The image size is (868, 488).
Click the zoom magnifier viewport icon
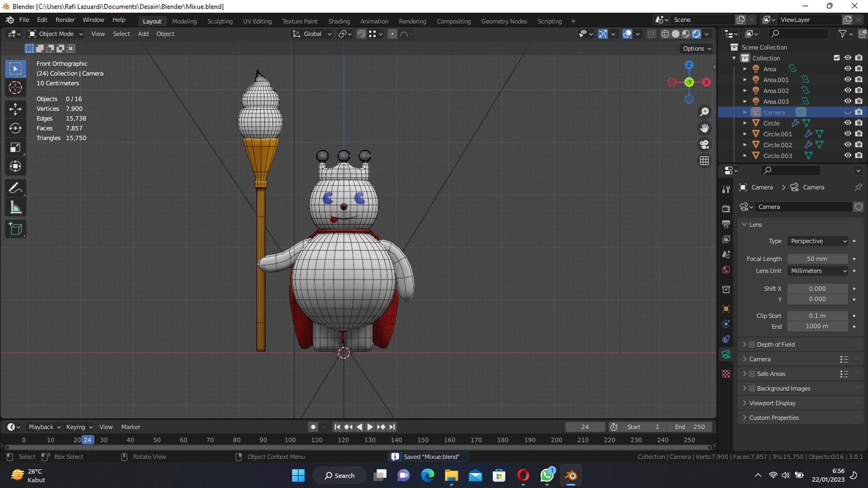tap(704, 112)
